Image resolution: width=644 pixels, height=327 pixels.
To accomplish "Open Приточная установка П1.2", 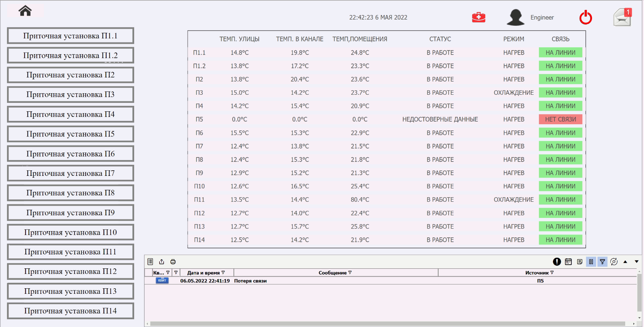I will click(x=70, y=55).
